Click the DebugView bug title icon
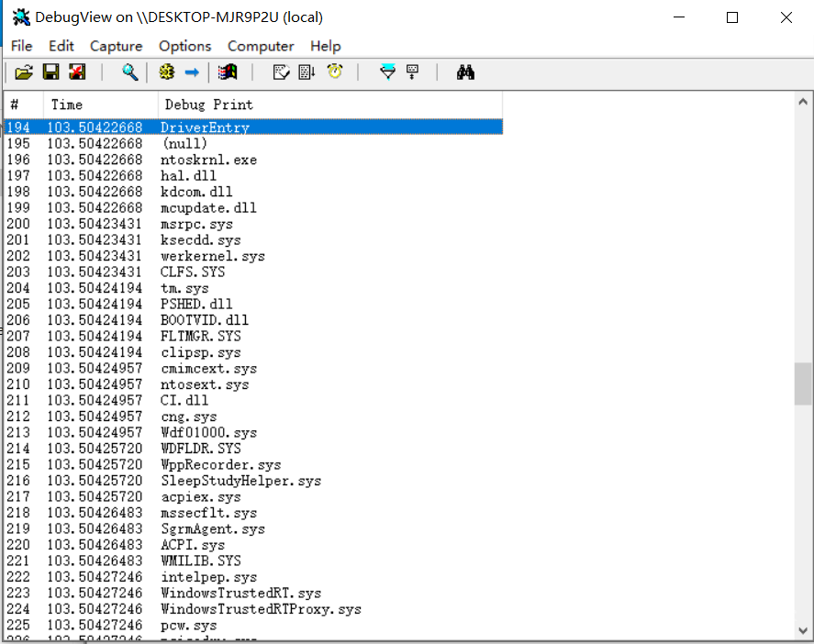Screen dimensions: 814x644 click(x=21, y=17)
